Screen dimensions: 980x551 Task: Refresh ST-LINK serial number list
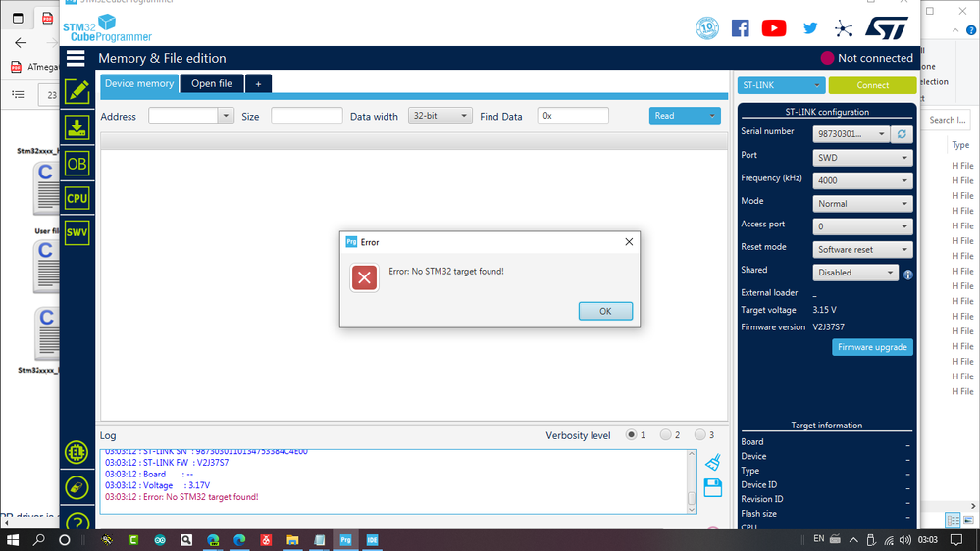coord(902,134)
